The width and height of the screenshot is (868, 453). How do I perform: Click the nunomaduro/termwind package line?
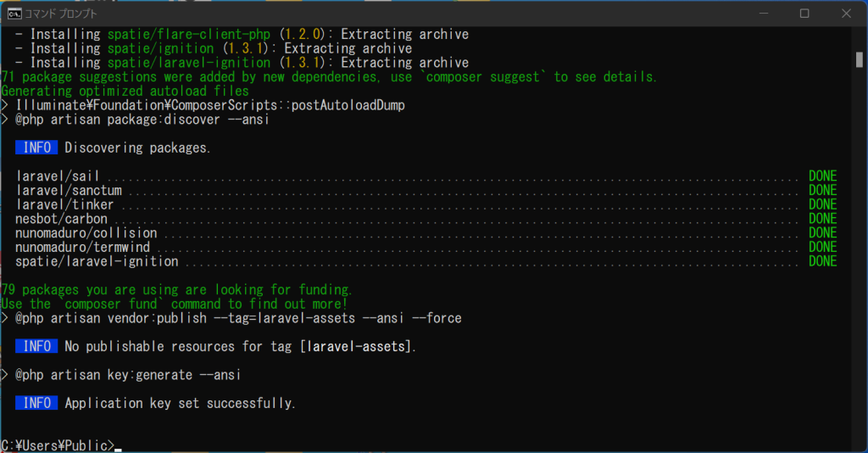(x=426, y=247)
